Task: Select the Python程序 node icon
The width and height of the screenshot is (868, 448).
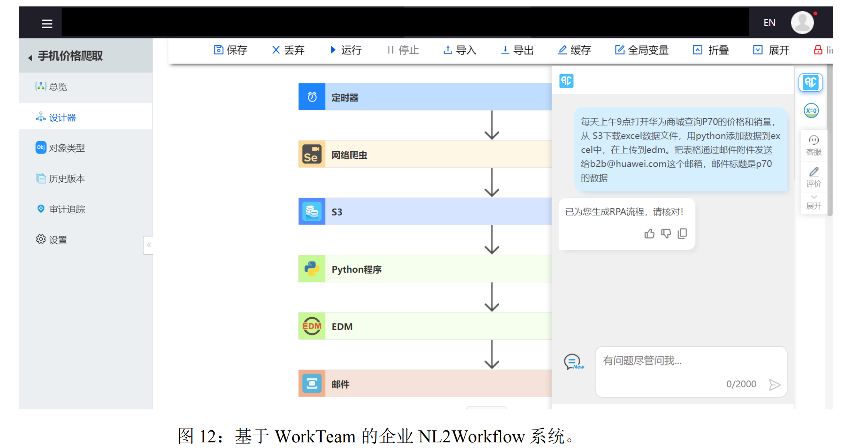Action: point(312,269)
